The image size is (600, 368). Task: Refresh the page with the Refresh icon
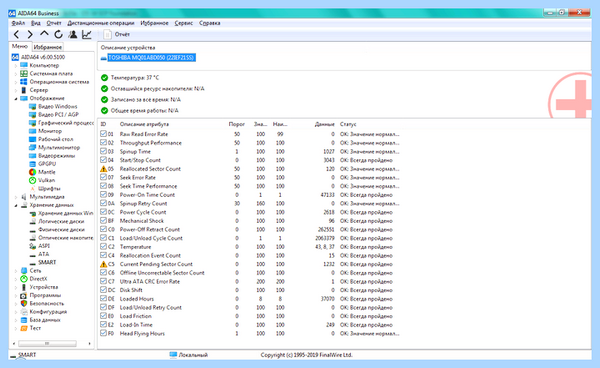(58, 34)
